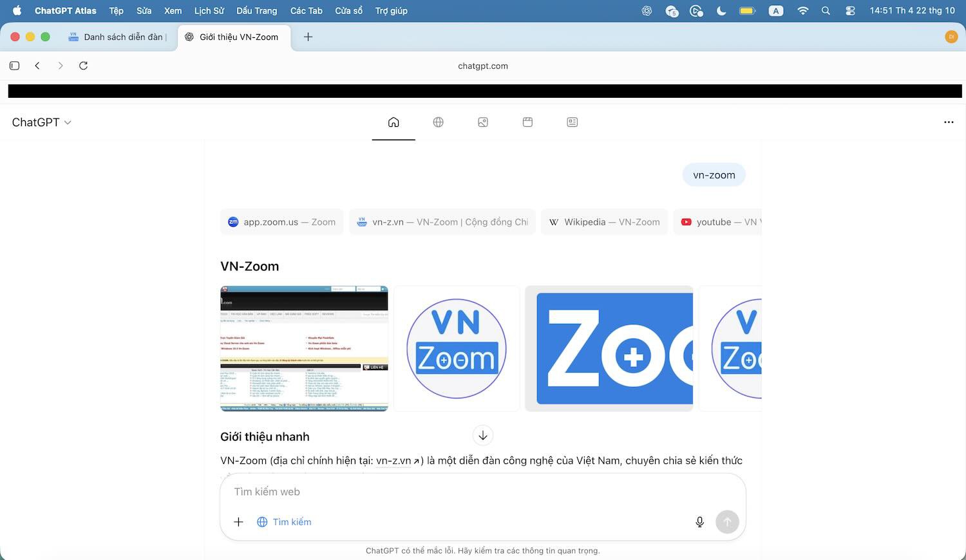Screen dimensions: 966x560
Task: Click the scroll-to-bottom arrow button
Action: click(483, 436)
